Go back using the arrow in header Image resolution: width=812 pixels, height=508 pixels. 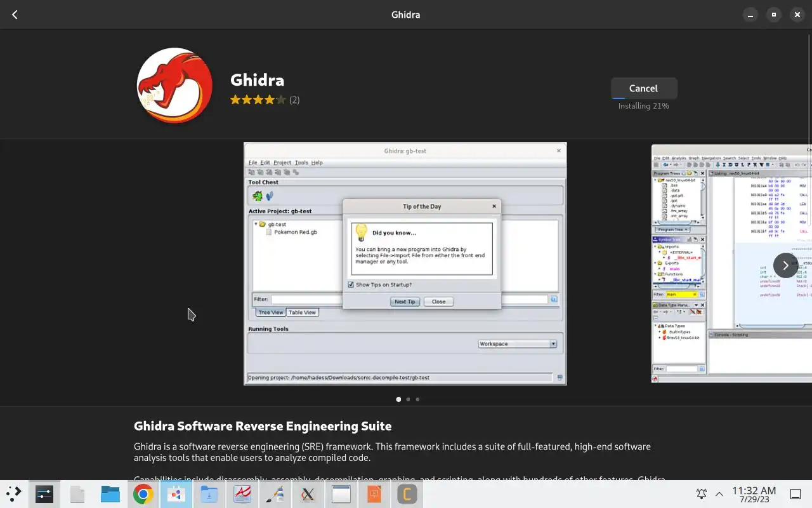15,15
